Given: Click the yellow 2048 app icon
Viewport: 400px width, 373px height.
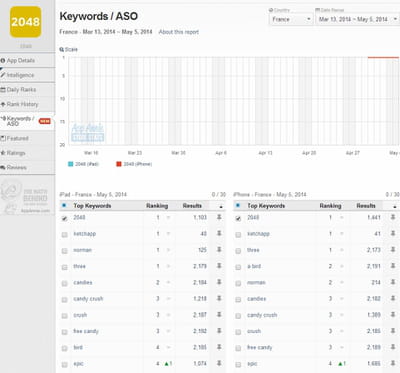Looking at the screenshot, I should 26,22.
